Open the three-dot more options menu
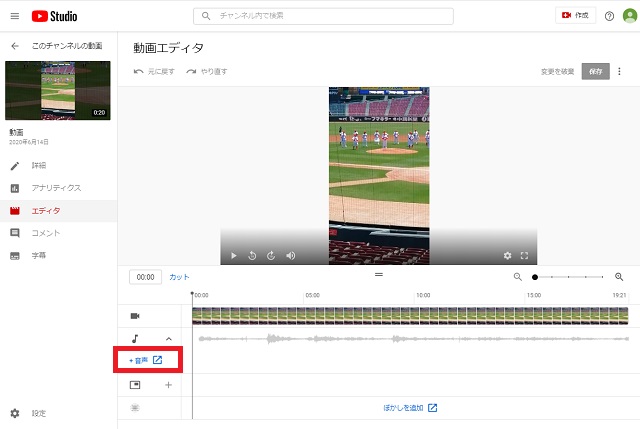640x429 pixels. click(x=619, y=71)
